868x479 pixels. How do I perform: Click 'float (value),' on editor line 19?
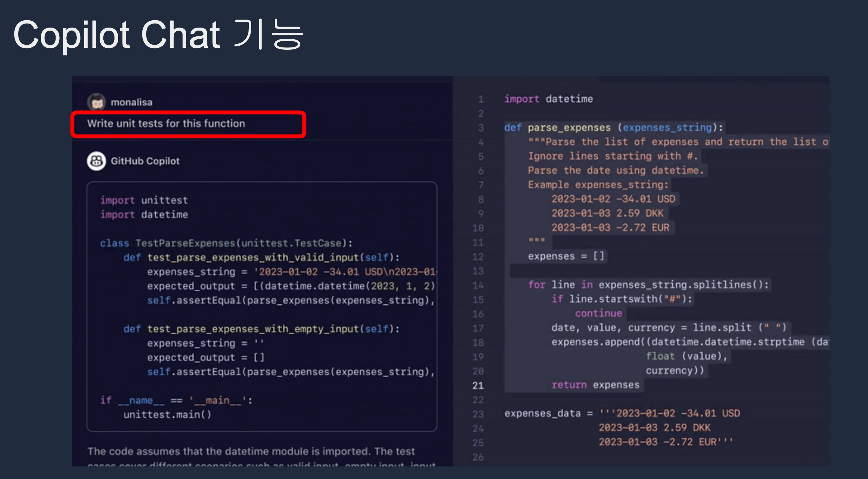pyautogui.click(x=687, y=356)
